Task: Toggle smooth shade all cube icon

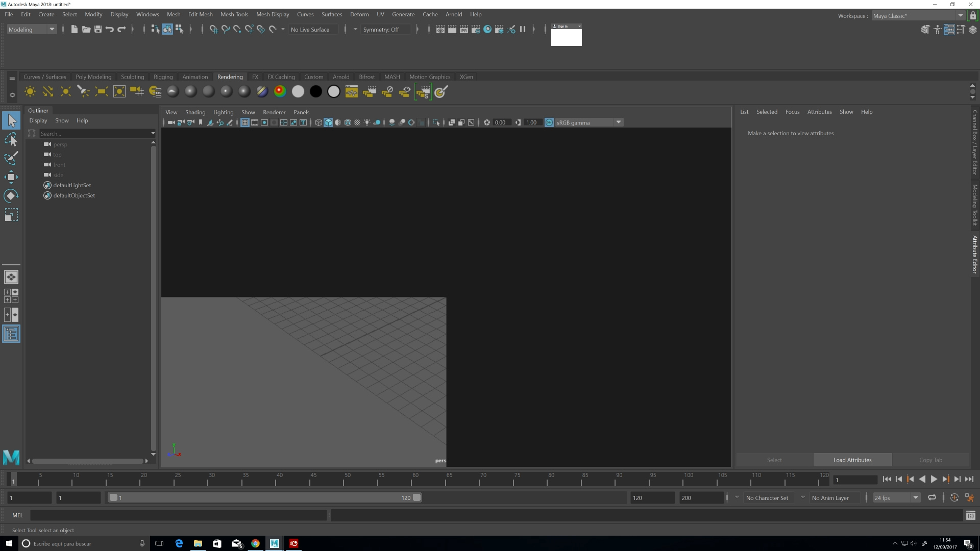Action: click(328, 122)
